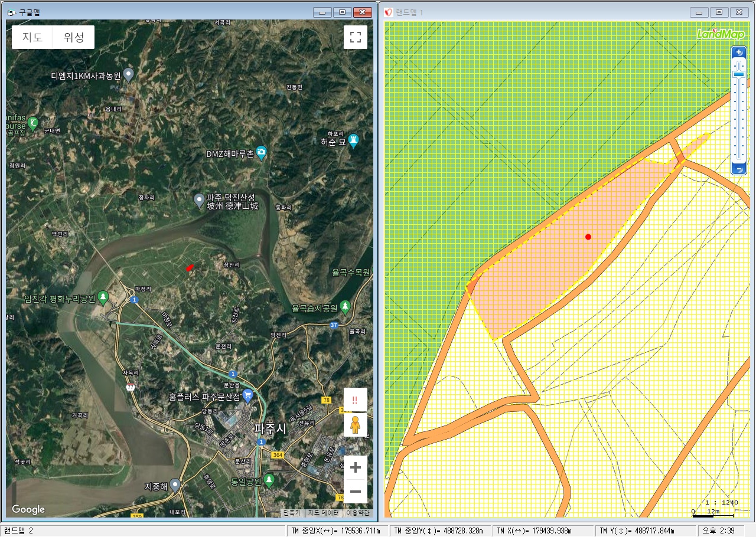The height and width of the screenshot is (537, 756).
Task: Open the 지도 데이터 link
Action: (322, 513)
